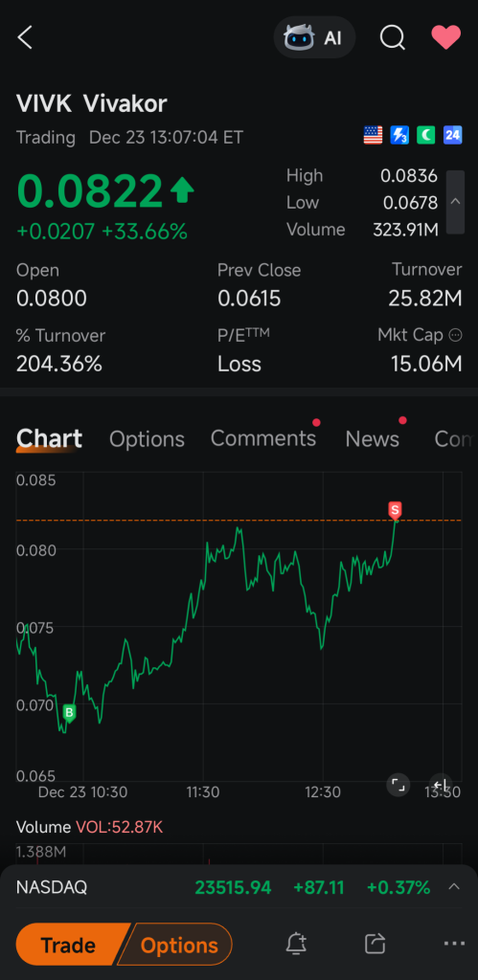Tap the 24-hour trading badge icon

pos(452,135)
